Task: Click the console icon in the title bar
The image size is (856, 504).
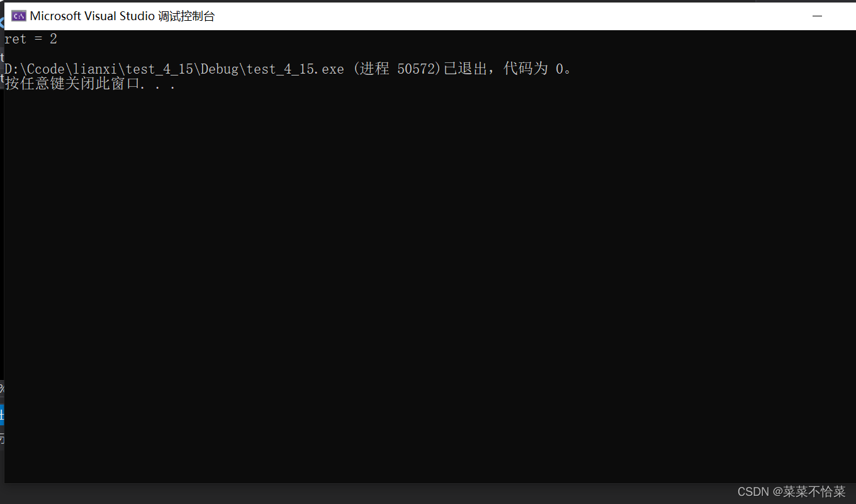Action: click(x=19, y=16)
